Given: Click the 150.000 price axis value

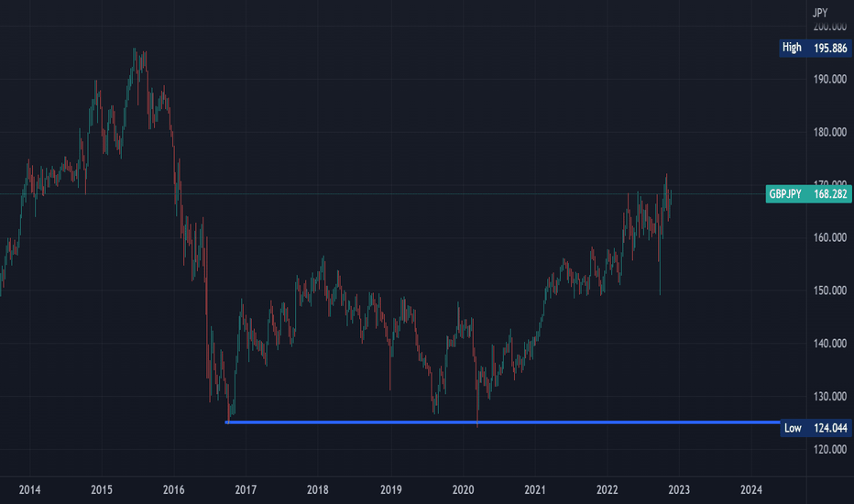Looking at the screenshot, I should (830, 290).
